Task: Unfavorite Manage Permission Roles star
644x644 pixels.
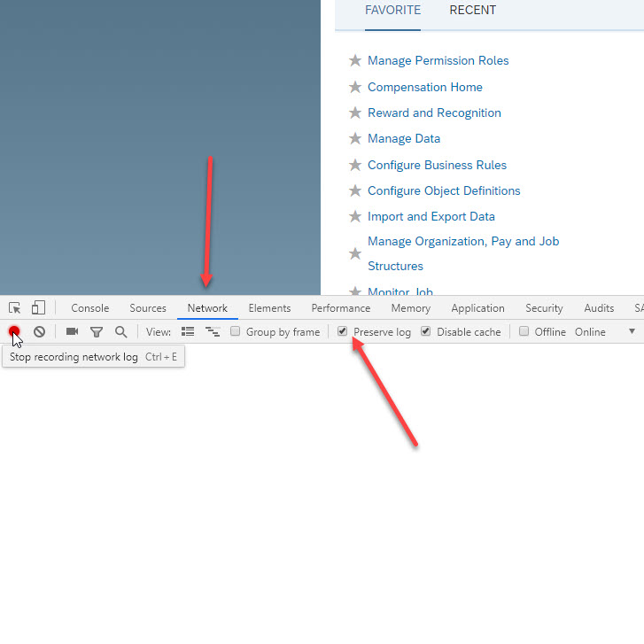Action: (x=355, y=61)
